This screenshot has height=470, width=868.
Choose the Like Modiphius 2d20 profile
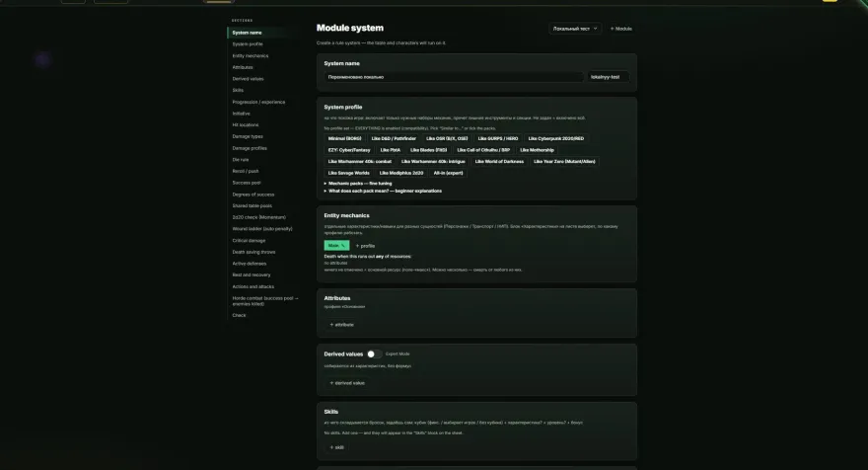pyautogui.click(x=401, y=173)
